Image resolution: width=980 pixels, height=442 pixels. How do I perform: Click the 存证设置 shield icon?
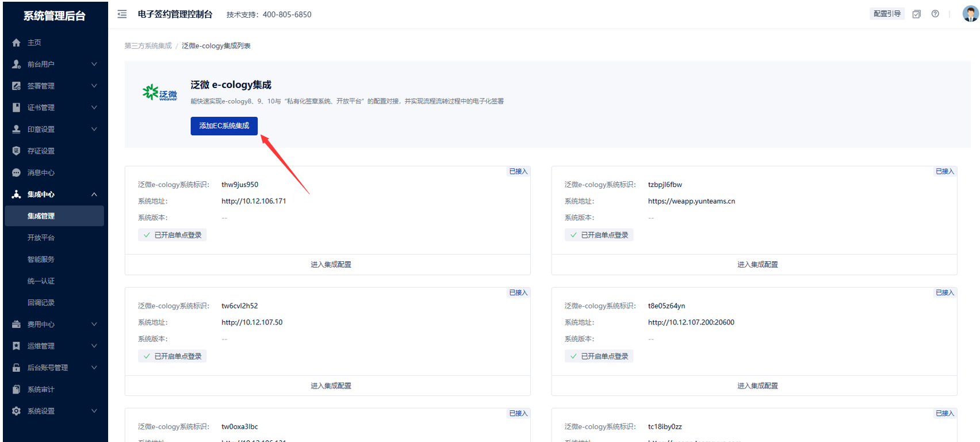point(16,151)
